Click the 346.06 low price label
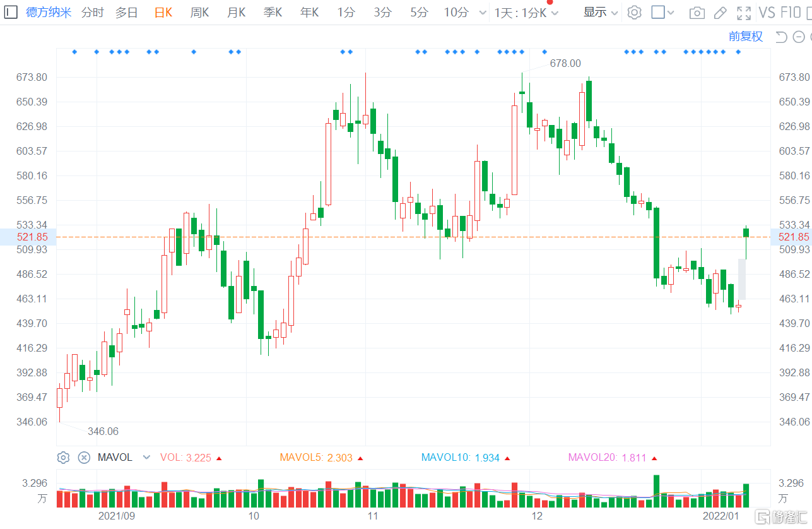 tap(103, 432)
